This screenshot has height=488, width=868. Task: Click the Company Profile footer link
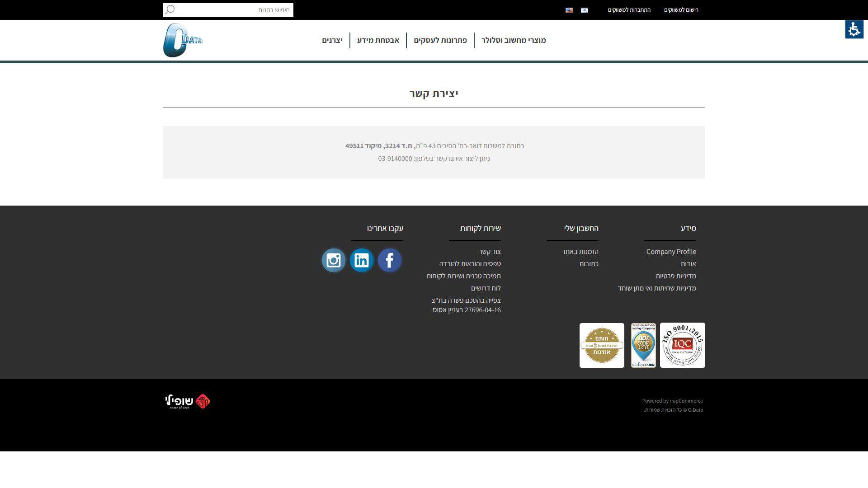click(x=671, y=252)
